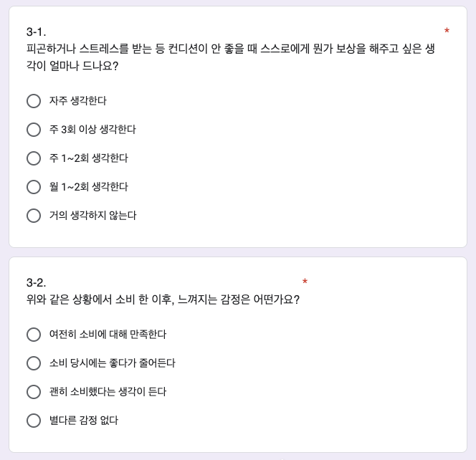
Task: Choose the '주 3회 이상 생각한다' radio option
Action: coord(34,130)
